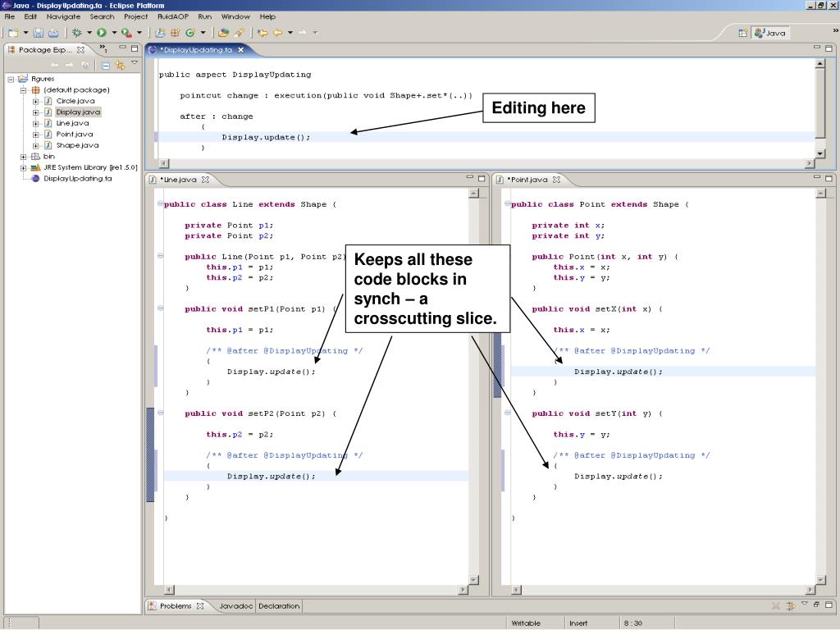Screen dimensions: 840x630
Task: Click down arrow of DisplayUpdating editor scrollbar
Action: [x=819, y=153]
